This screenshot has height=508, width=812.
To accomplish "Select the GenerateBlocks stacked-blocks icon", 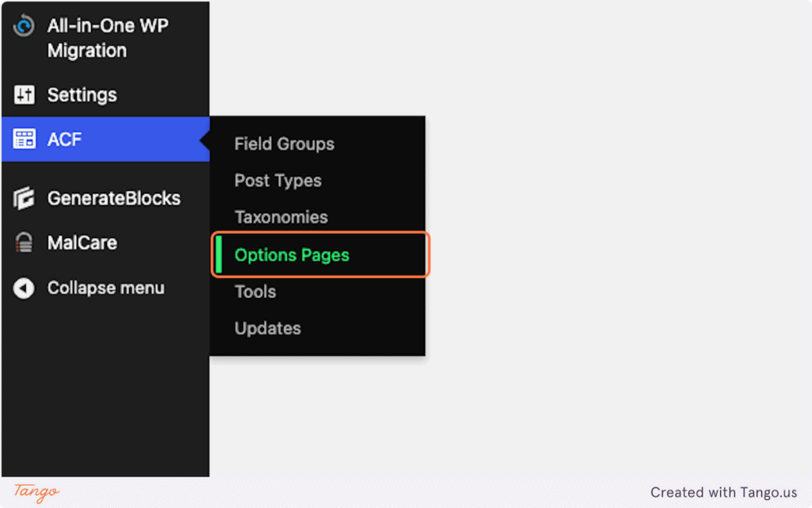I will (x=23, y=198).
